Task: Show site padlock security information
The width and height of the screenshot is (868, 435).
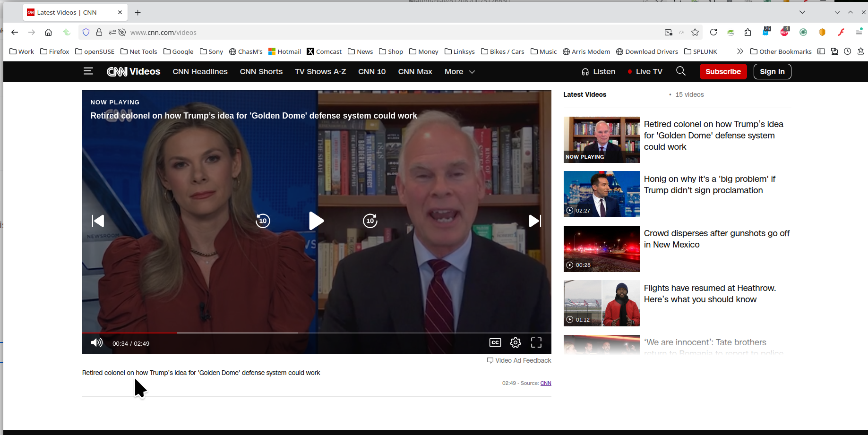Action: (x=99, y=32)
